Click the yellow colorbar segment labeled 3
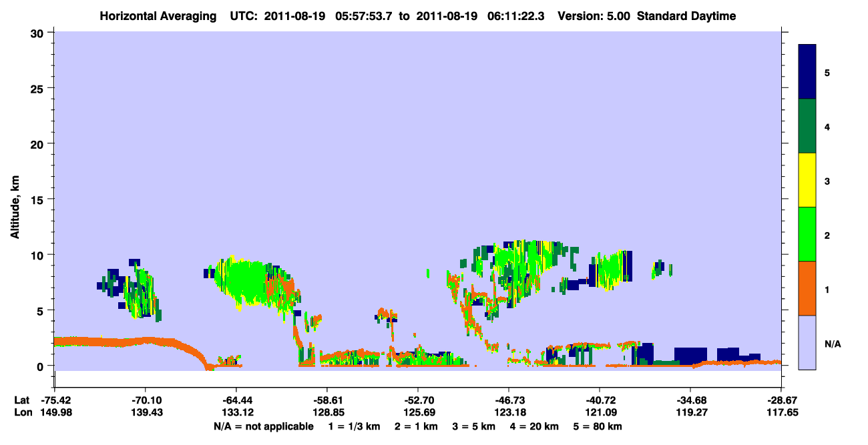This screenshot has width=868, height=445. pos(807,180)
